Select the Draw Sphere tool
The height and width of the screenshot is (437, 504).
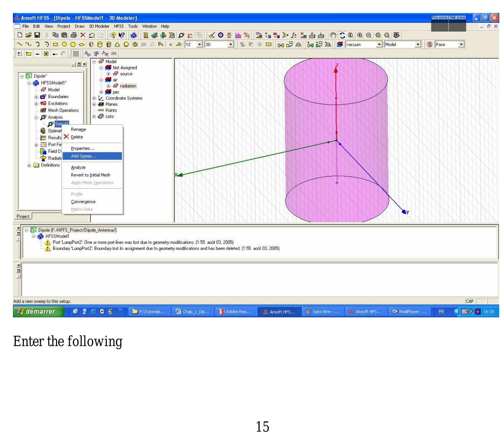coord(126,44)
